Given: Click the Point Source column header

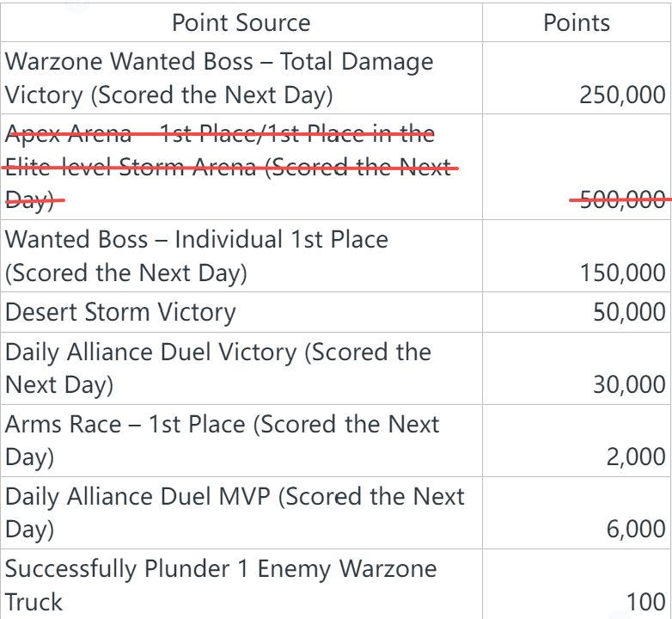Looking at the screenshot, I should point(241,22).
